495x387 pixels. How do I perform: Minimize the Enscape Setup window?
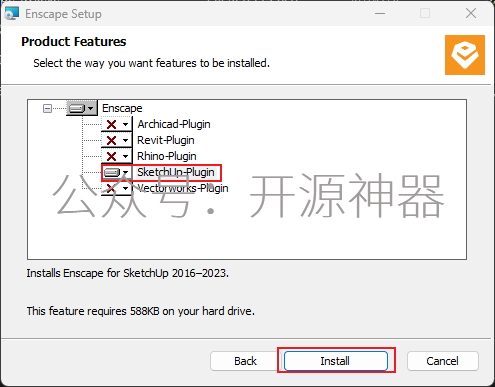click(380, 13)
